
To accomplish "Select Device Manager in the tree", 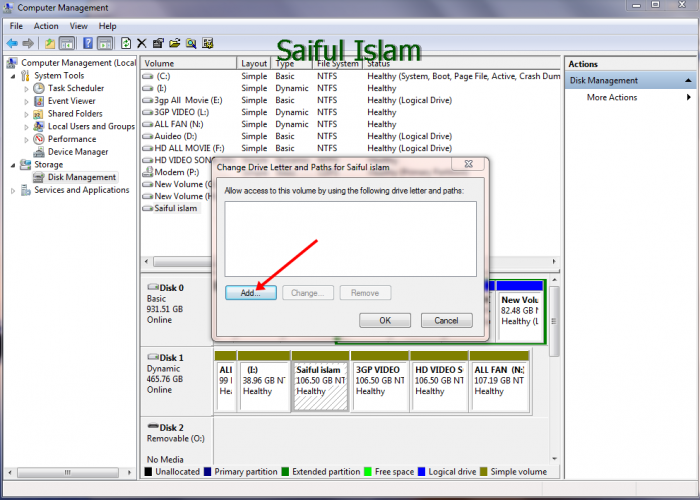I will (78, 152).
